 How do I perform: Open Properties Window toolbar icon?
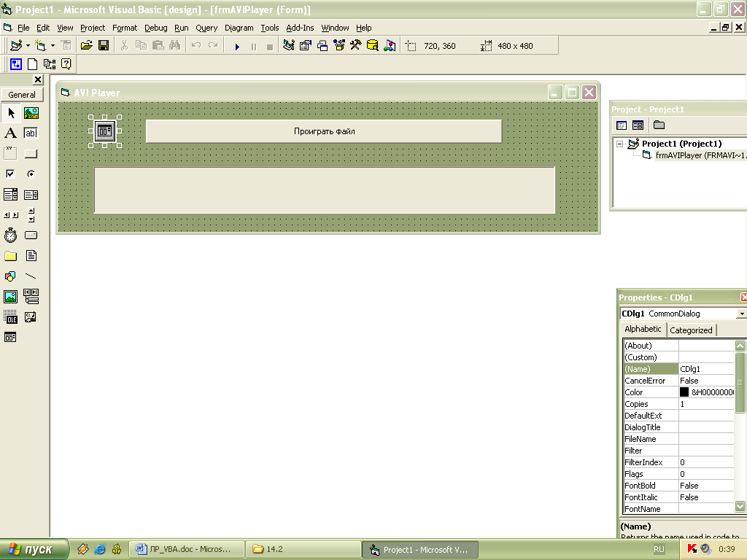point(306,46)
